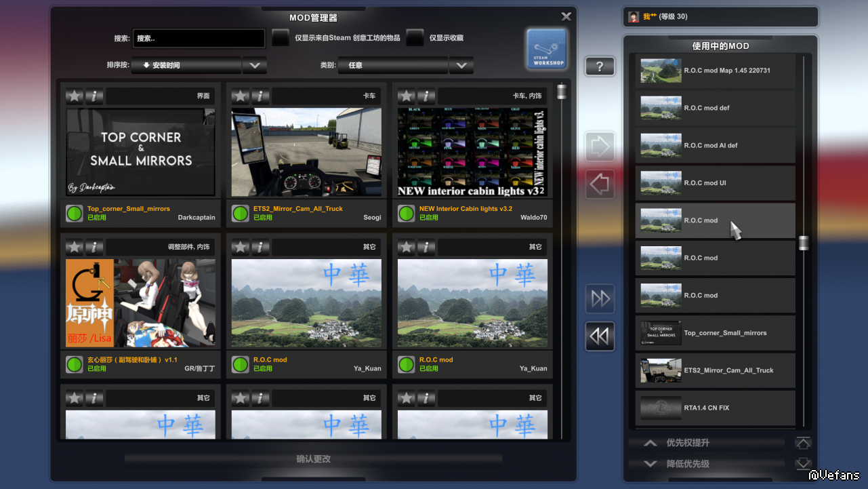Click the 界面 category label

point(203,96)
